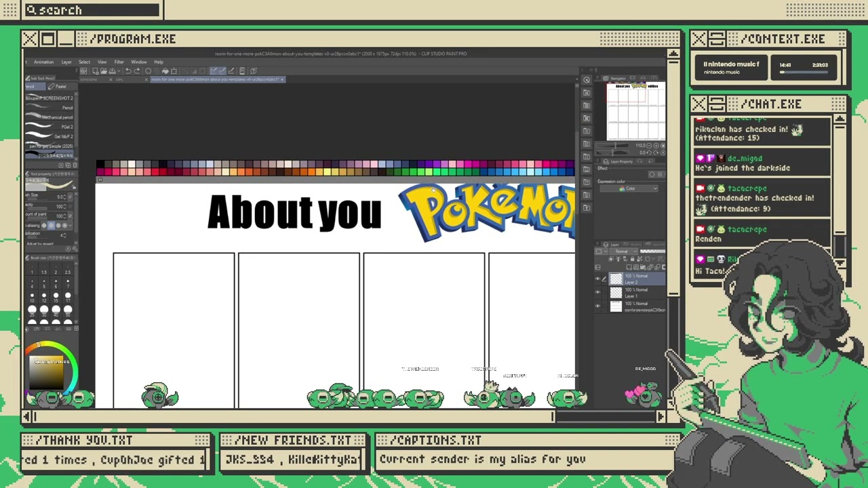The width and height of the screenshot is (868, 488).
Task: Choose brush size preset 2.5
Action: (x=67, y=270)
